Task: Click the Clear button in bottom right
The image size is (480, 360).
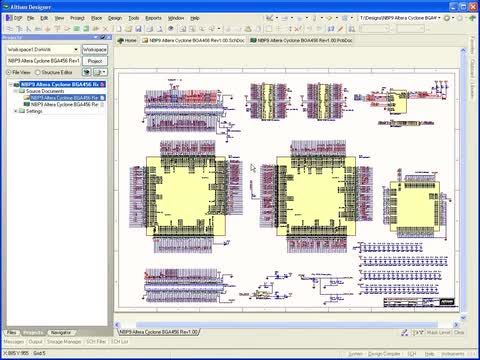Action: [x=459, y=332]
